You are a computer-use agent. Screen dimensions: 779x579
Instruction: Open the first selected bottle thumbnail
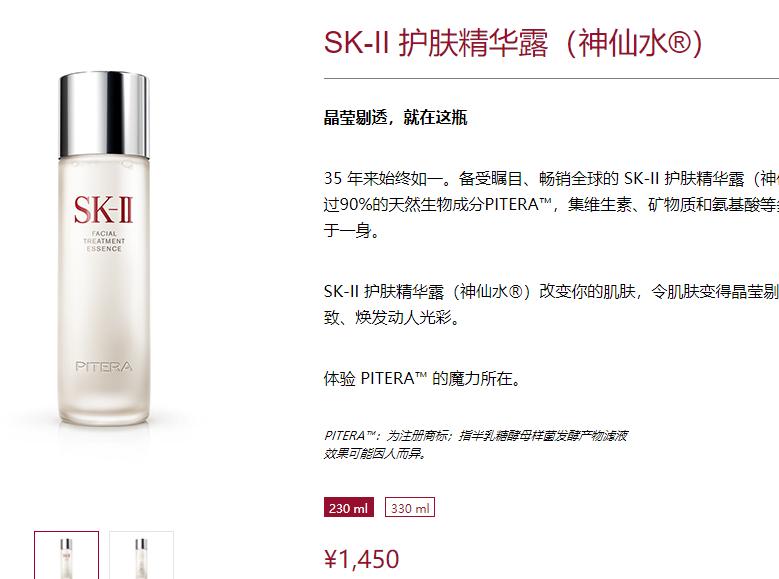click(67, 555)
